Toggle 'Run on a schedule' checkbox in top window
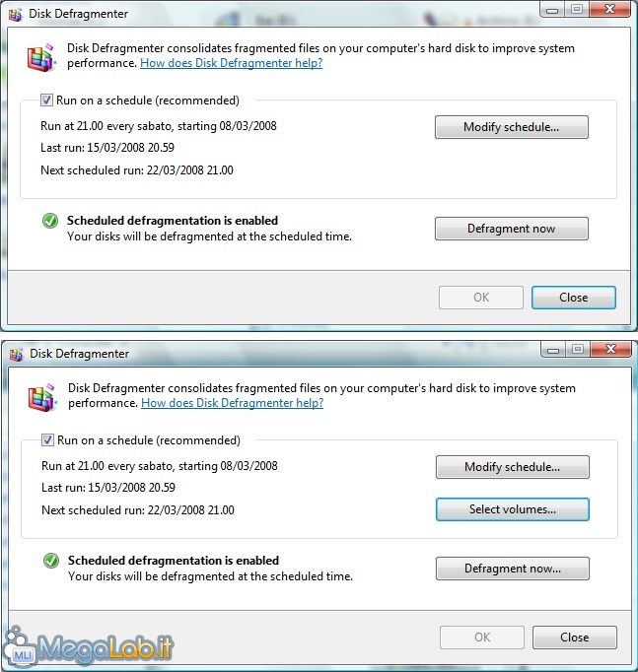Screen dimensions: 638x672 [46, 101]
